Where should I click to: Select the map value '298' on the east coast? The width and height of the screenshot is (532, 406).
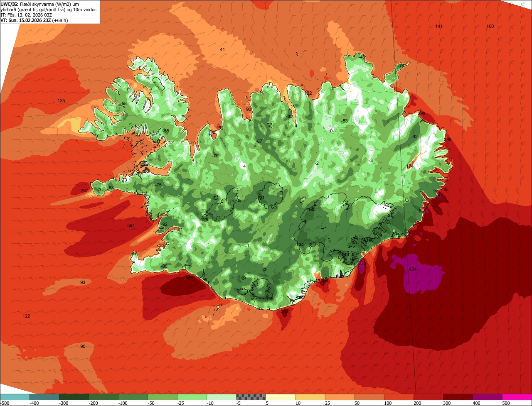pos(421,113)
